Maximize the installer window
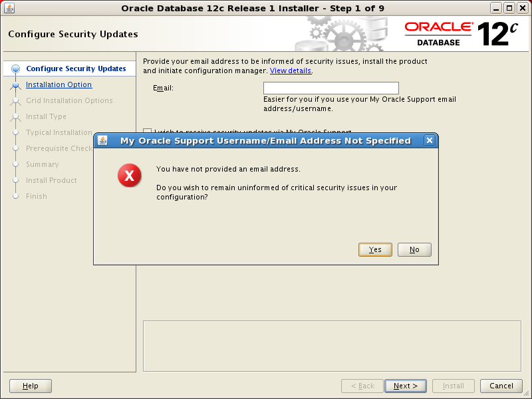Screen dimensions: 532x399 (509, 8)
